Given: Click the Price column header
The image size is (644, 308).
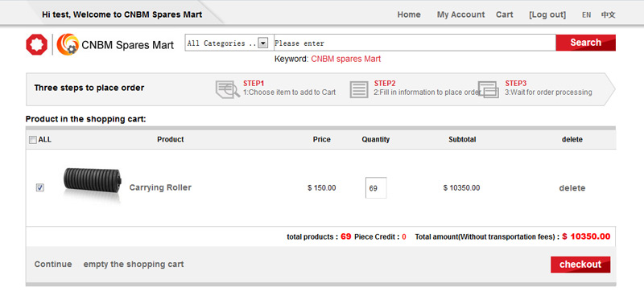Looking at the screenshot, I should (321, 139).
